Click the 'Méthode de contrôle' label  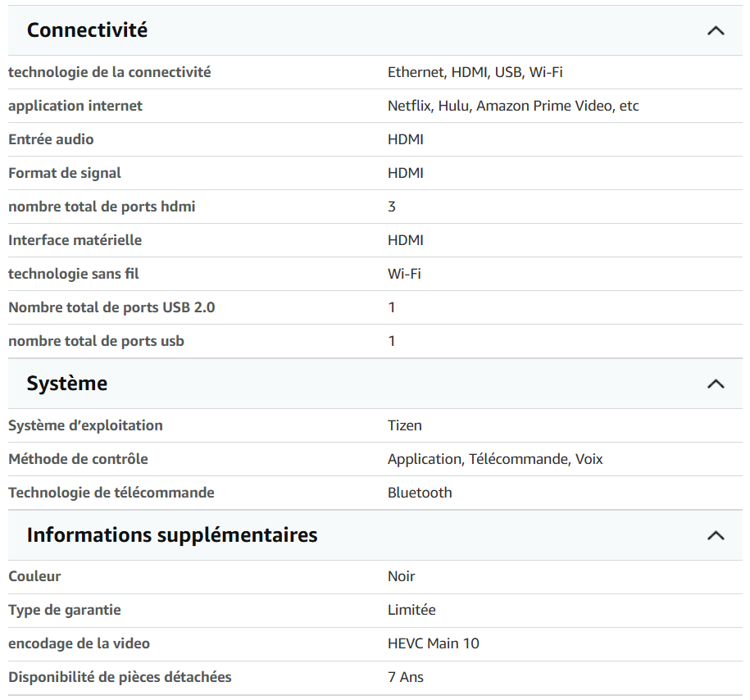(79, 459)
